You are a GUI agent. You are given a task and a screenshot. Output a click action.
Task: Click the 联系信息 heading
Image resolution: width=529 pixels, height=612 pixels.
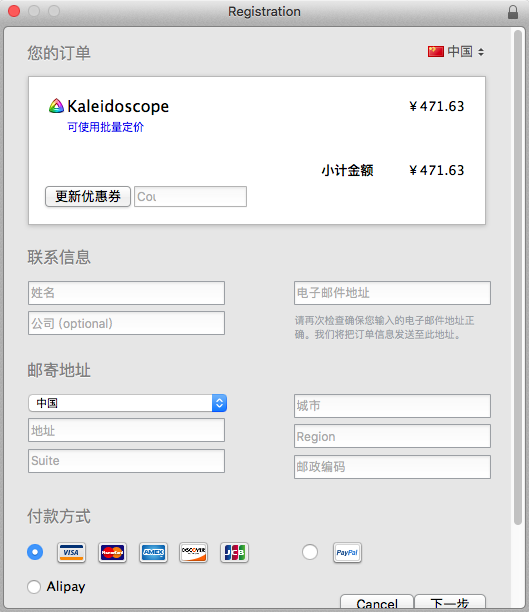(59, 257)
